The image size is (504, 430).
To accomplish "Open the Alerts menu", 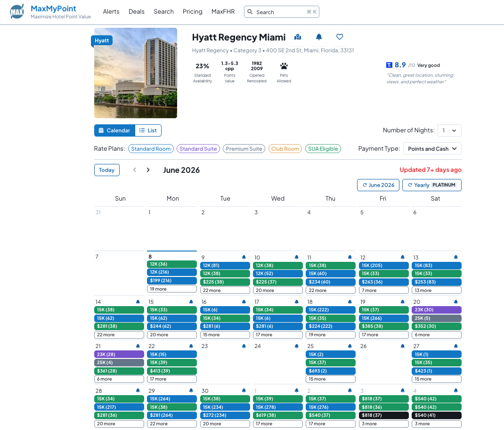I will tap(111, 12).
